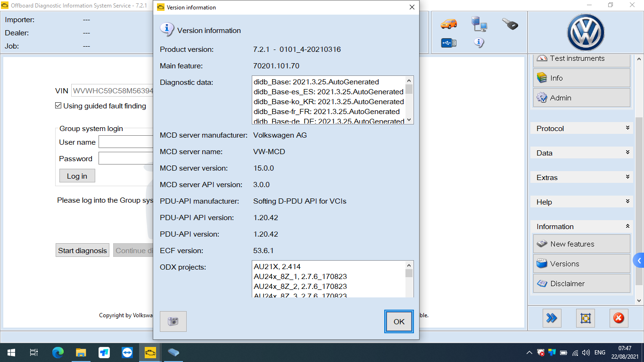
Task: Click the Start diagnosis button
Action: [x=83, y=251]
